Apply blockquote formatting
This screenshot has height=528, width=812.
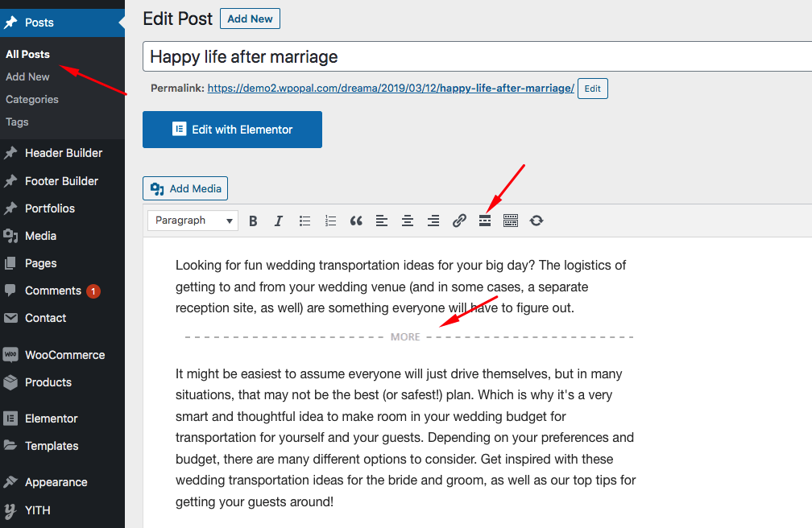(356, 221)
